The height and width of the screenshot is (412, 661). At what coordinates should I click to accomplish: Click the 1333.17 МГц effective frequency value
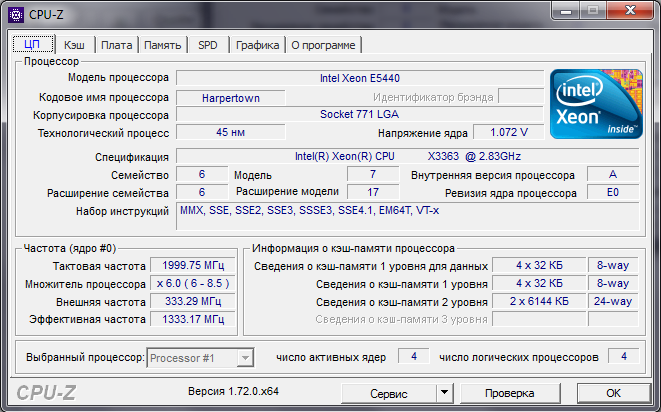coord(193,319)
